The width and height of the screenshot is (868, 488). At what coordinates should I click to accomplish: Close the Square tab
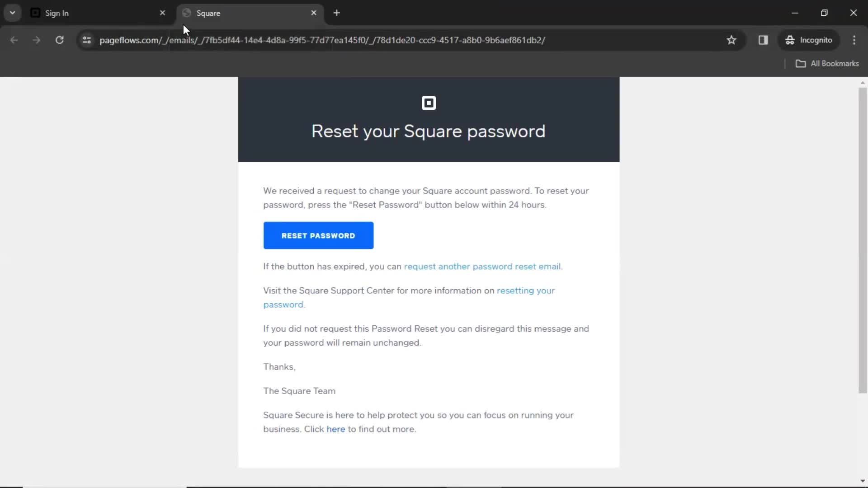pyautogui.click(x=314, y=13)
